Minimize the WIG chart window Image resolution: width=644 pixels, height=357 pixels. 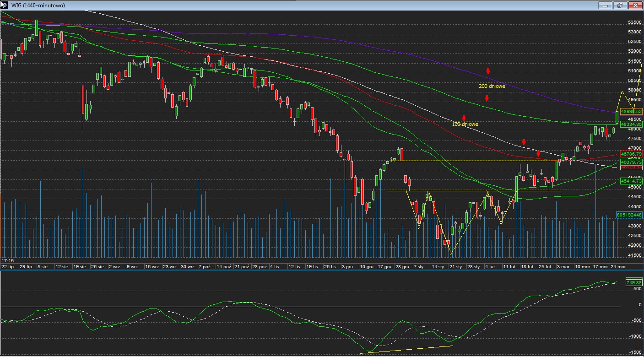(x=605, y=5)
